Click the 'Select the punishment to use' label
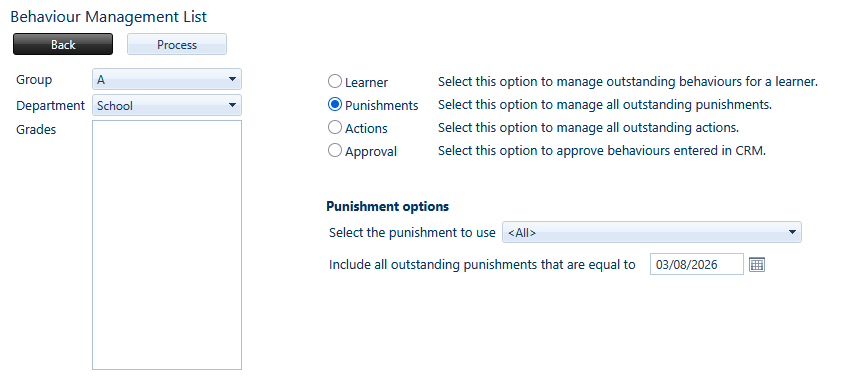This screenshot has width=855, height=384. tap(412, 233)
